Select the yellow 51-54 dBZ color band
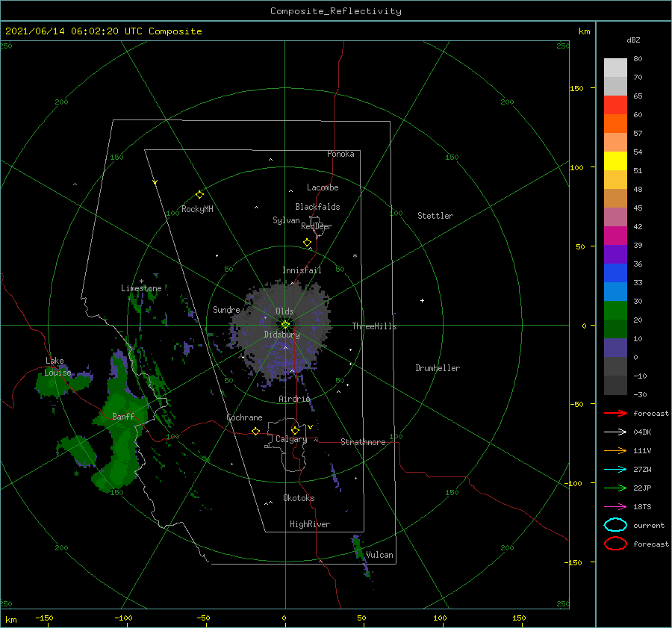This screenshot has height=628, width=672. pyautogui.click(x=615, y=161)
